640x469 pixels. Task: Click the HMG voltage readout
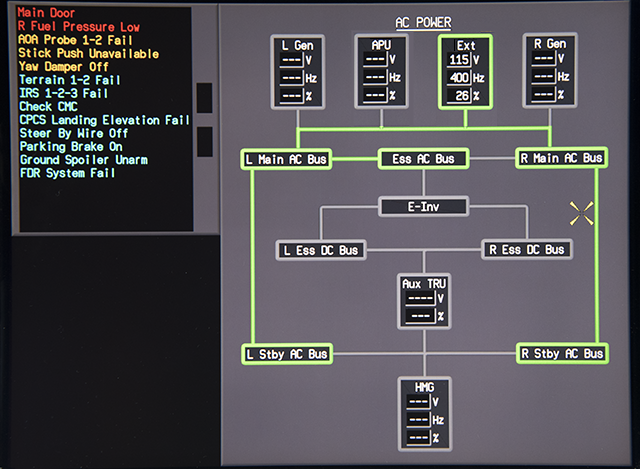419,402
